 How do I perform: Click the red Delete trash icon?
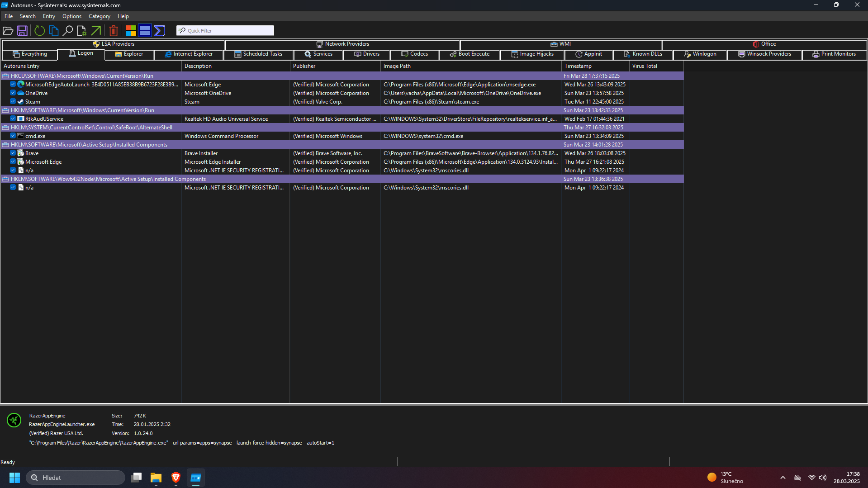click(x=114, y=31)
